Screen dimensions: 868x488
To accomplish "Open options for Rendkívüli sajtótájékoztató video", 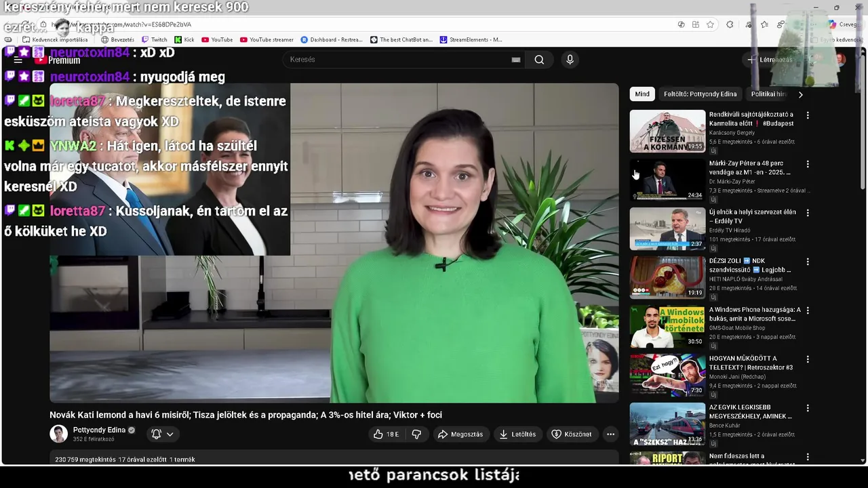I will (x=807, y=115).
